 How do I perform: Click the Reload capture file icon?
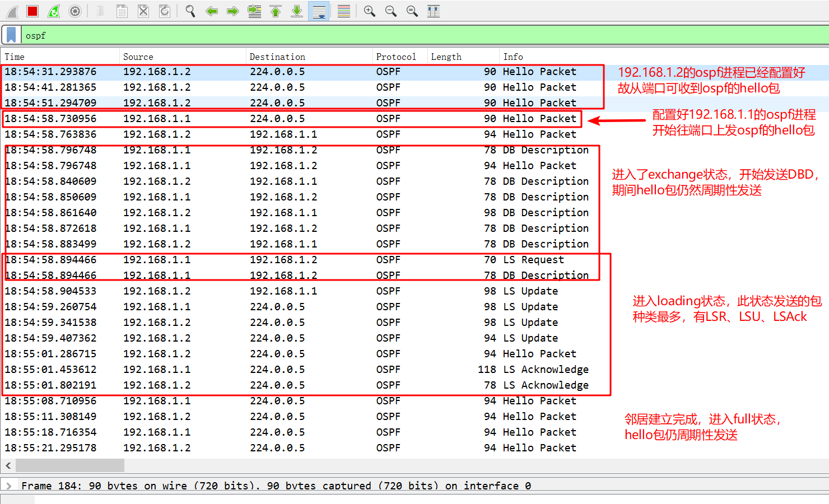click(x=165, y=11)
